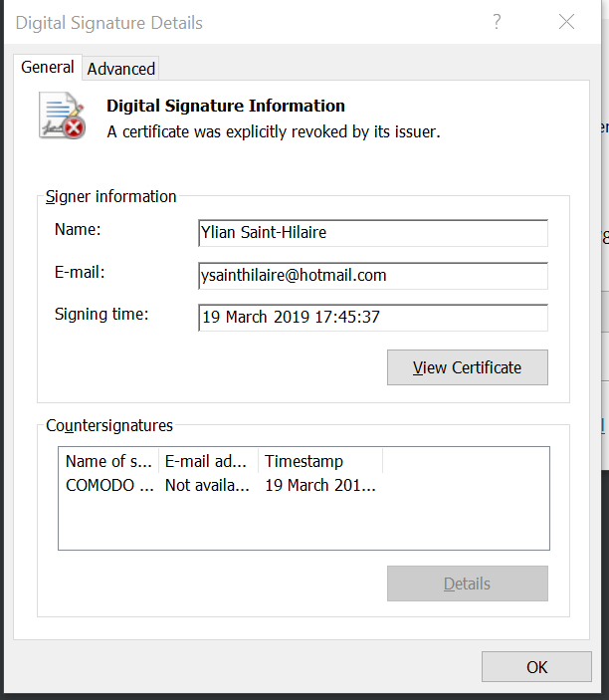Image resolution: width=609 pixels, height=700 pixels.
Task: Click the 'Signing time:' label
Action: coord(101,315)
